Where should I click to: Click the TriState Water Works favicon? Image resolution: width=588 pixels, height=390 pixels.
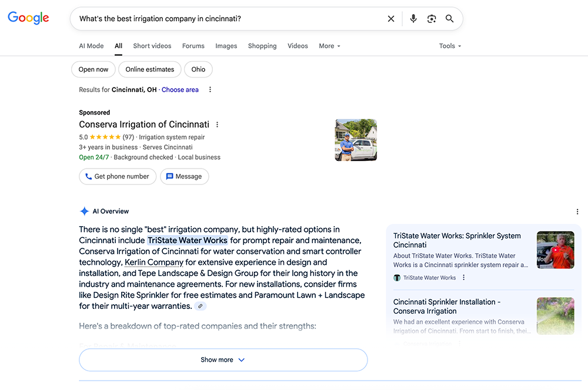coord(397,278)
